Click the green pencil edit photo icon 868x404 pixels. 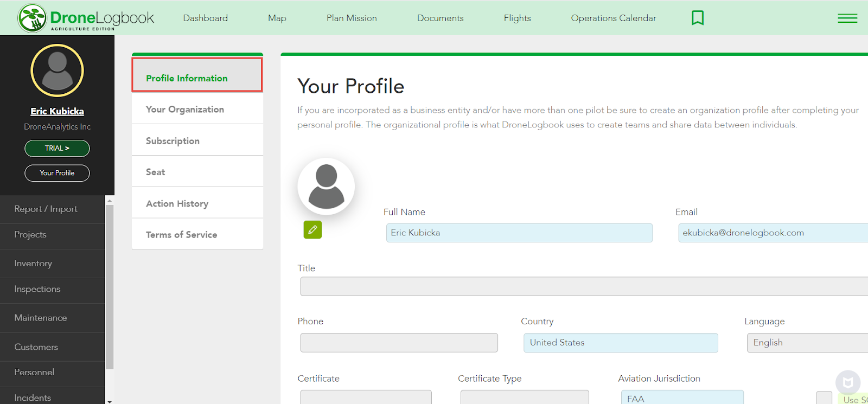tap(312, 230)
